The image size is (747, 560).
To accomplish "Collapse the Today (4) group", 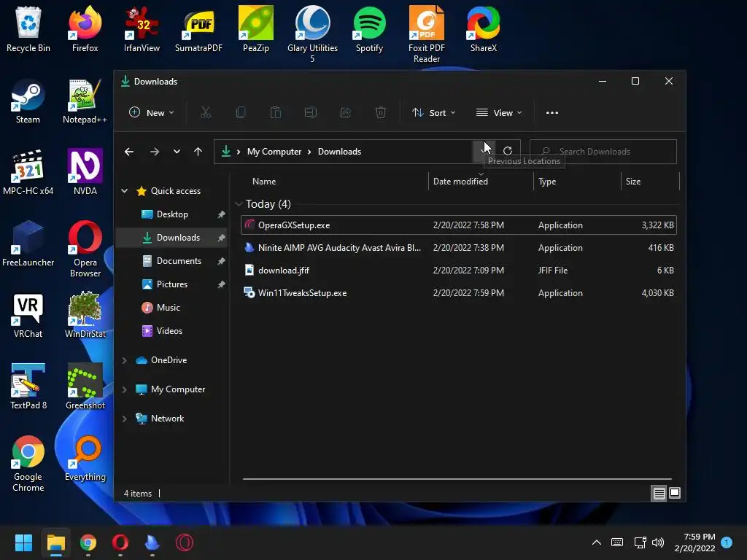I will pos(239,204).
